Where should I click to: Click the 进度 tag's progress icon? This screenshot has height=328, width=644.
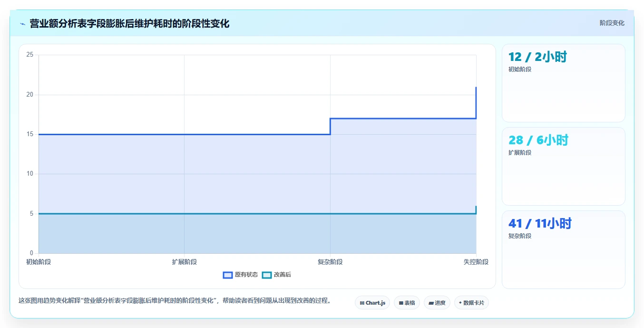point(431,303)
